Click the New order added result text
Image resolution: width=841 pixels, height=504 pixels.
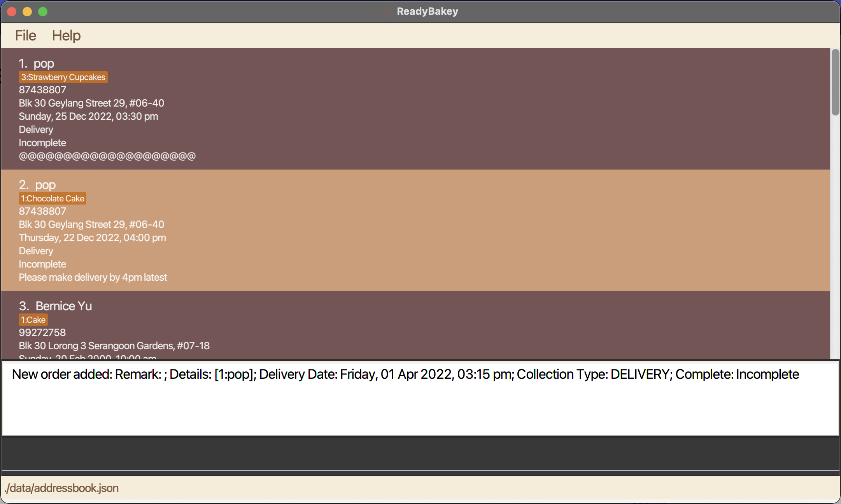(x=405, y=374)
